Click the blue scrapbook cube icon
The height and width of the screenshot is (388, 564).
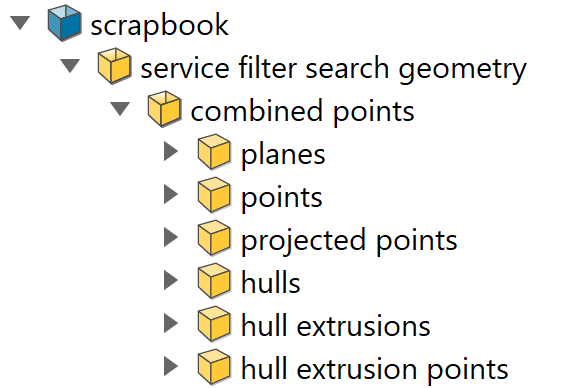(64, 22)
